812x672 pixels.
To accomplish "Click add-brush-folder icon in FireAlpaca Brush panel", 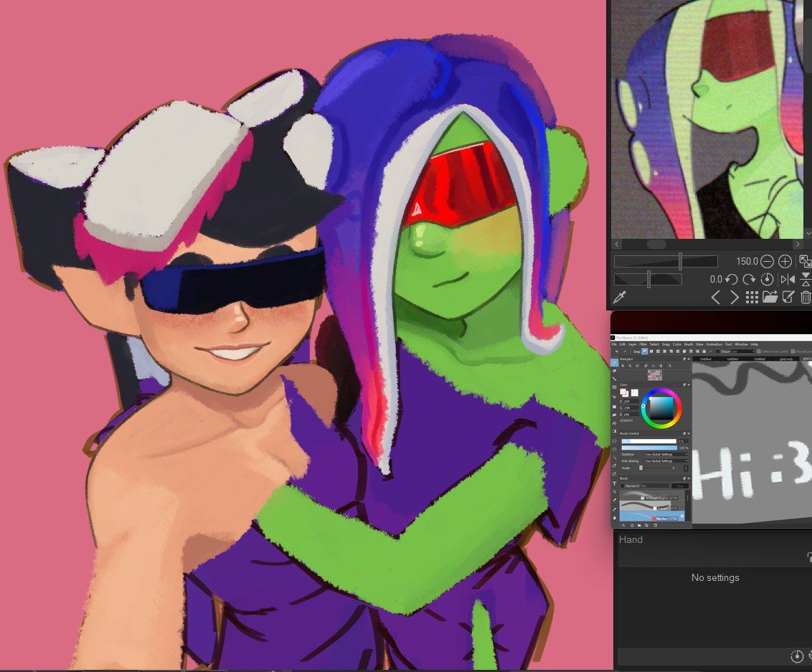I will (x=639, y=525).
